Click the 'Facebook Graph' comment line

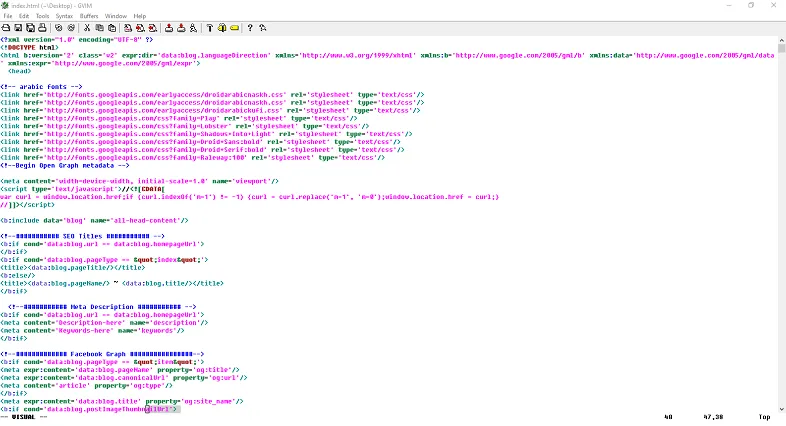coord(102,354)
